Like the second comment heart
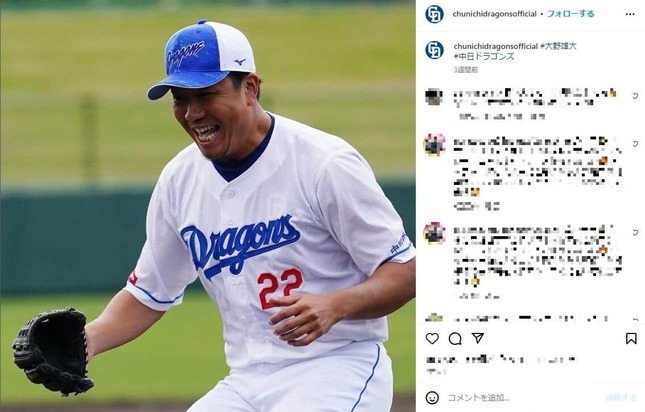The width and height of the screenshot is (645, 412). pyautogui.click(x=635, y=144)
